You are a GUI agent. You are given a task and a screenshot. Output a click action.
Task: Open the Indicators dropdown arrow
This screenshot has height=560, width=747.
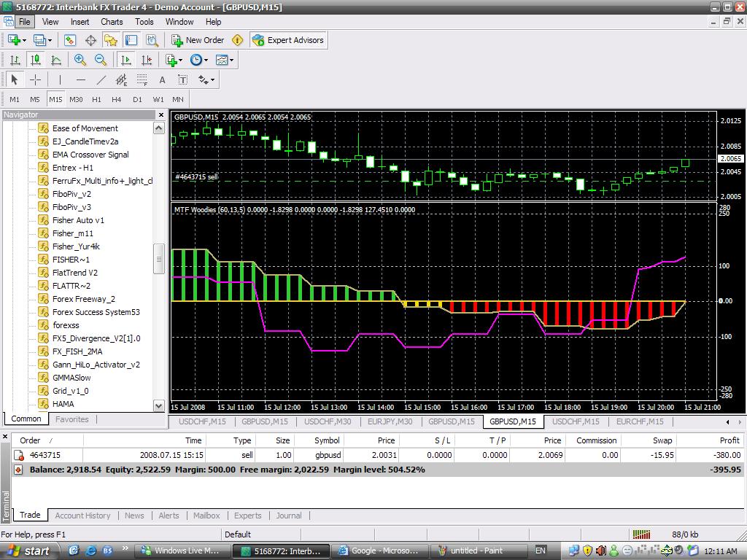pyautogui.click(x=181, y=61)
